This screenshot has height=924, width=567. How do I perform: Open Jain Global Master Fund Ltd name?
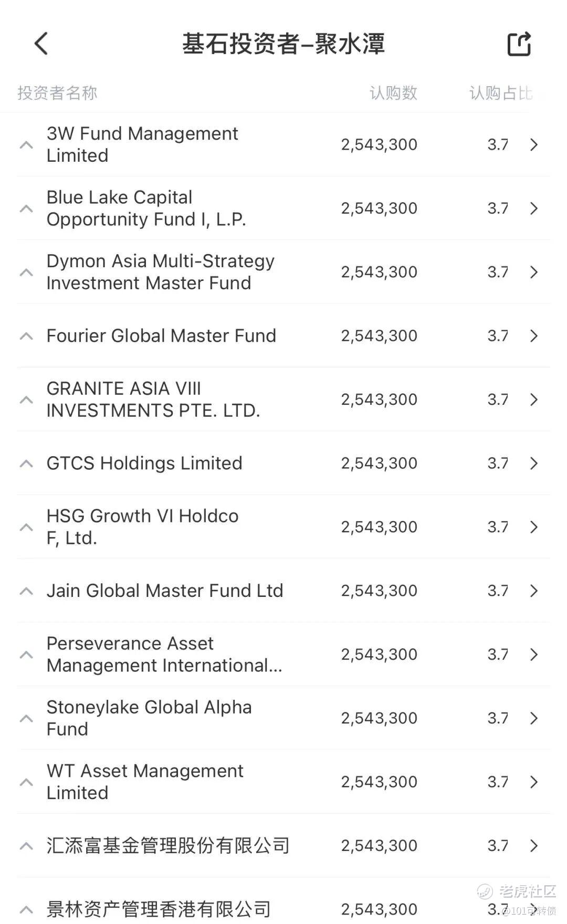point(165,591)
